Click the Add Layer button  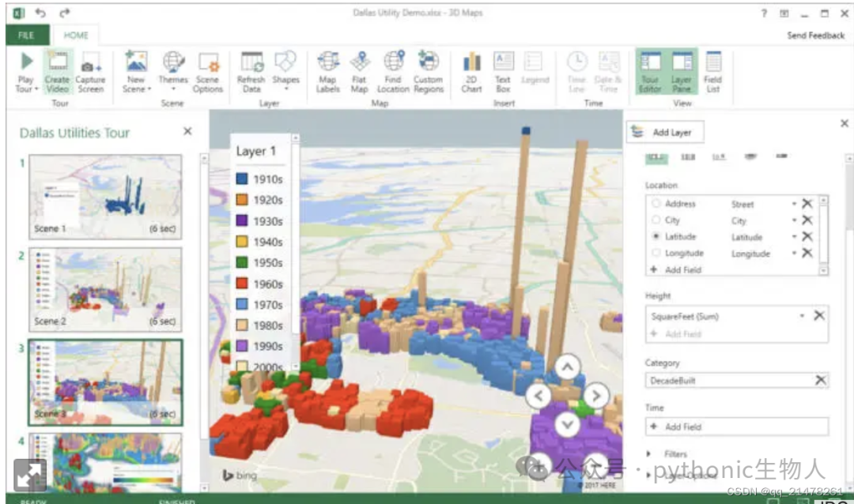(664, 132)
